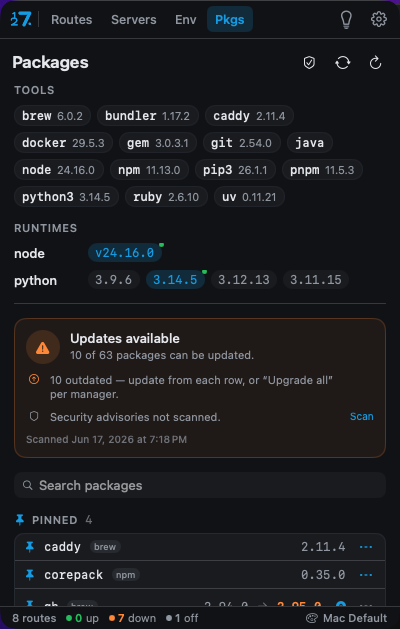Click the npm 11.13.0 tool chip
This screenshot has width=400, height=629.
pyautogui.click(x=149, y=170)
